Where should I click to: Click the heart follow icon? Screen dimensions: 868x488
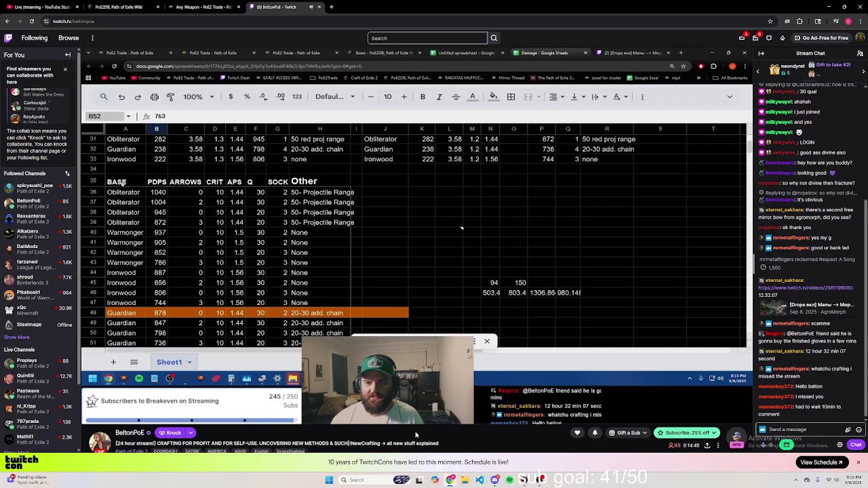point(578,432)
